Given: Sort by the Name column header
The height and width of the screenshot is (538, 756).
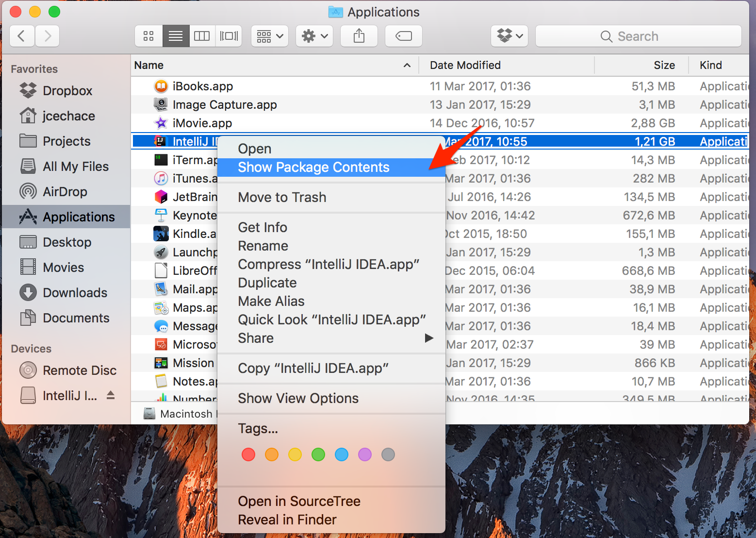Looking at the screenshot, I should 274,65.
